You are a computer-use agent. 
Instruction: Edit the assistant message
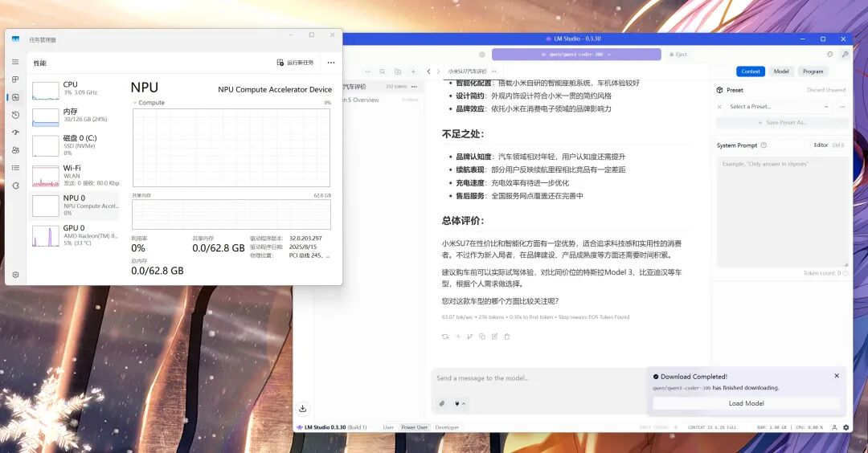(494, 337)
